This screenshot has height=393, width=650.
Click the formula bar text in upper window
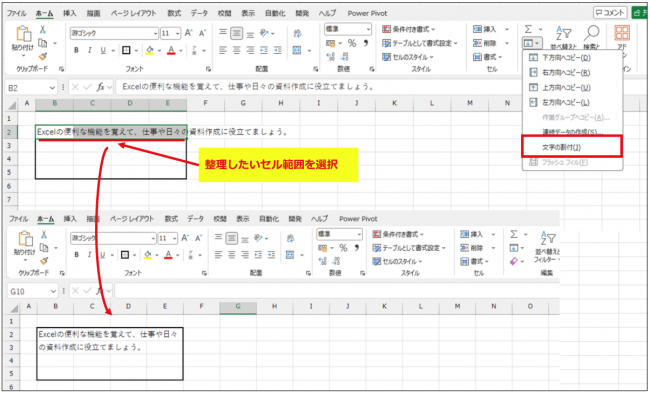[x=249, y=87]
